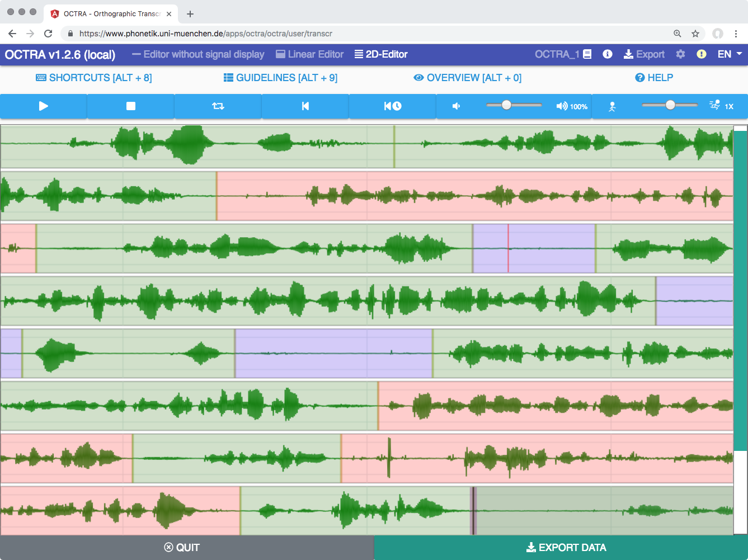Select the red cursor marker in the third row

508,248
